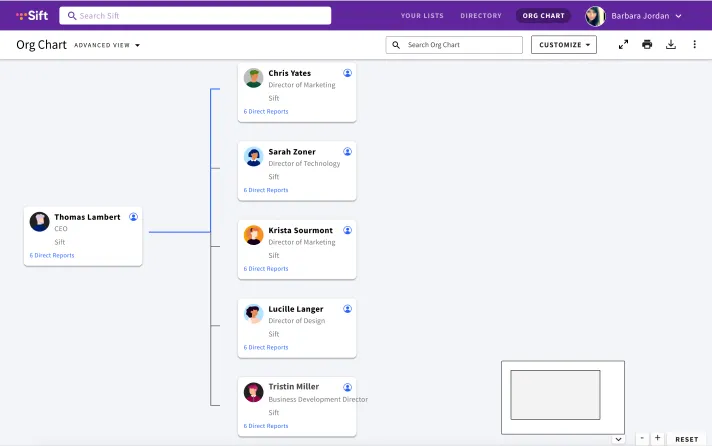Click the name Krista Sourmont
The width and height of the screenshot is (712, 446).
tap(300, 230)
